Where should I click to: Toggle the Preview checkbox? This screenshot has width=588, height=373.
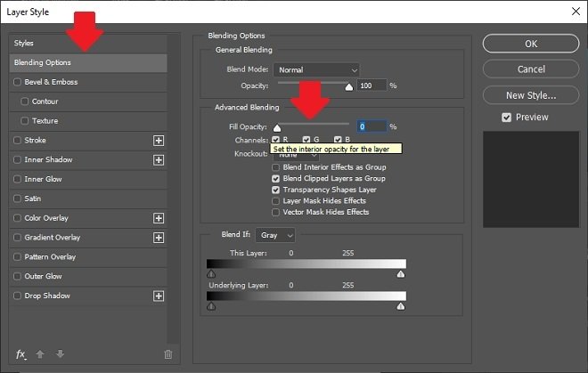(x=507, y=118)
